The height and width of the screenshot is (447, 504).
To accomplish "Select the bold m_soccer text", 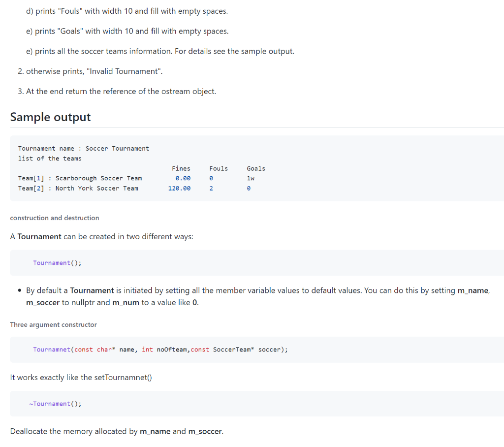I will point(42,302).
